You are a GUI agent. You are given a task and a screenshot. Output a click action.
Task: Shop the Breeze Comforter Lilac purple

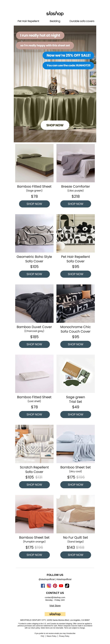point(75,204)
